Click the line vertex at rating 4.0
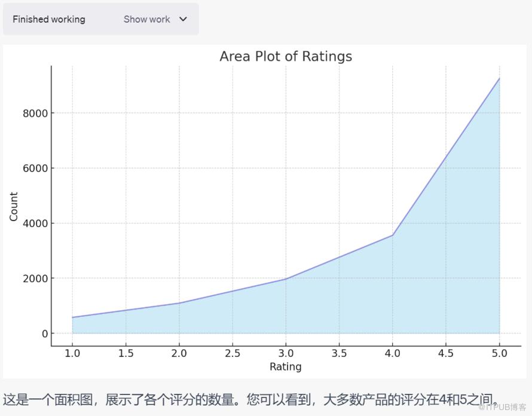The image size is (532, 416). (x=393, y=235)
